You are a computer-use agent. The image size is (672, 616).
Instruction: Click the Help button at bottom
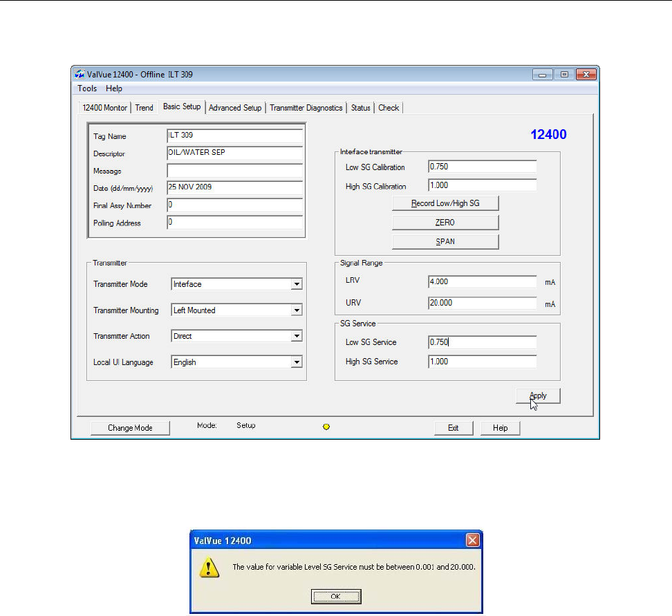[x=500, y=428]
